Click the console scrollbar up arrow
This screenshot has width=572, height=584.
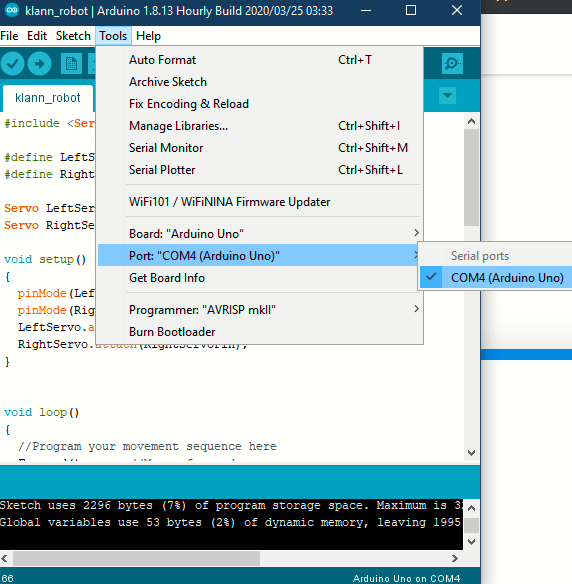471,508
